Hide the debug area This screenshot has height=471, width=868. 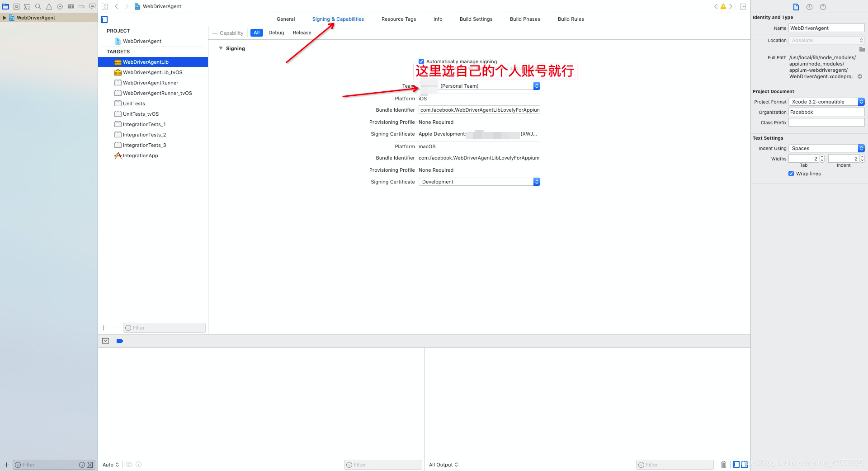105,341
